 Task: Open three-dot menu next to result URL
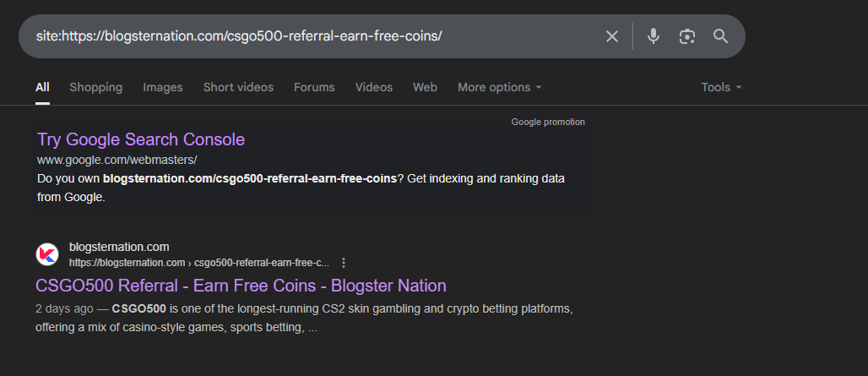343,263
